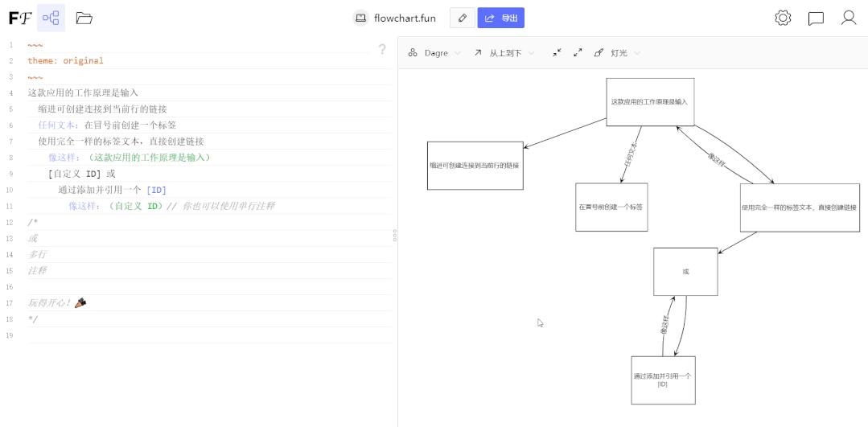
Task: Open the flowchart editor view icon
Action: [x=51, y=18]
